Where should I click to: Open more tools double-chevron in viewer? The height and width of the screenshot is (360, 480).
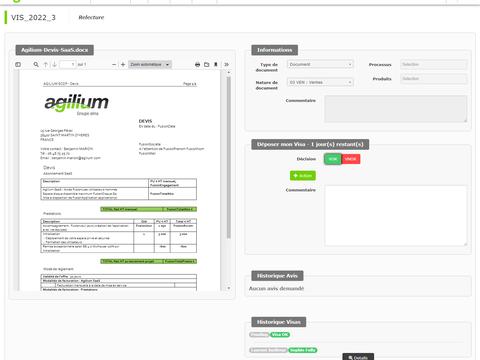pyautogui.click(x=226, y=64)
